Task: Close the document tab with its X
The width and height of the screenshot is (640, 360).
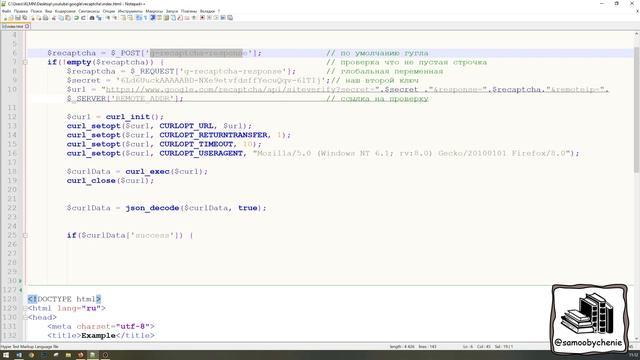Action: [x=27, y=26]
